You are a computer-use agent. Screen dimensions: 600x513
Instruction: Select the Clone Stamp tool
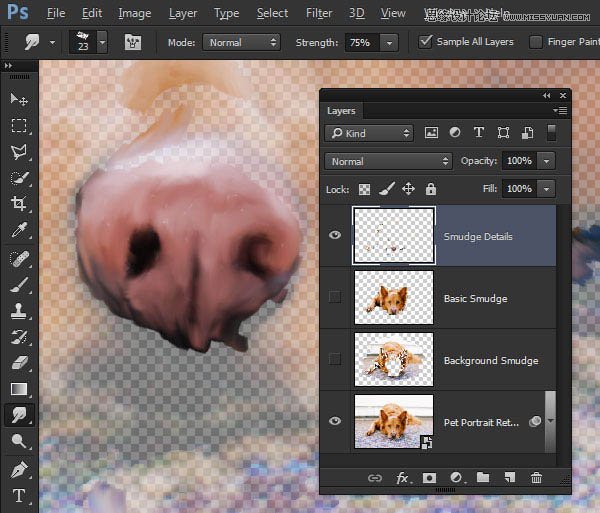point(19,311)
